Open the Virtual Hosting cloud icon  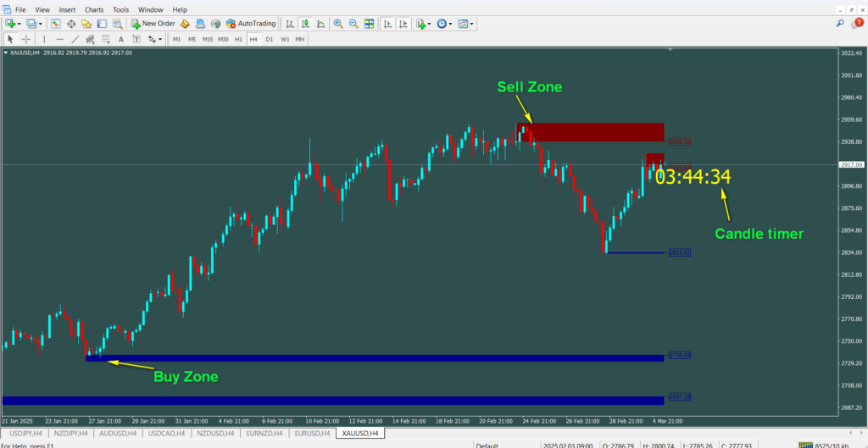coord(201,24)
